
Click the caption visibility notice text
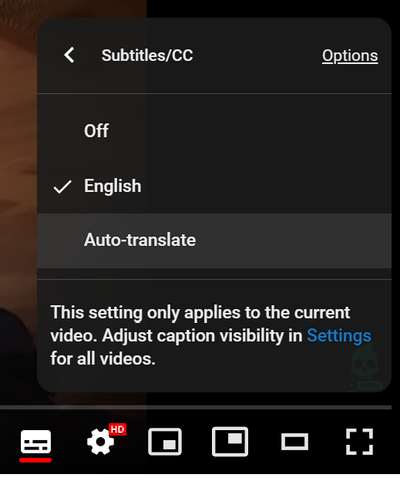(210, 335)
